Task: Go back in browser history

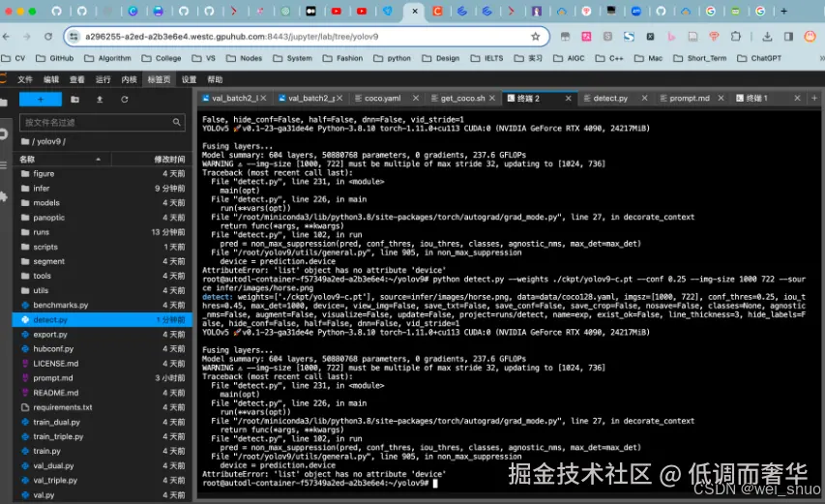Action: pyautogui.click(x=7, y=37)
